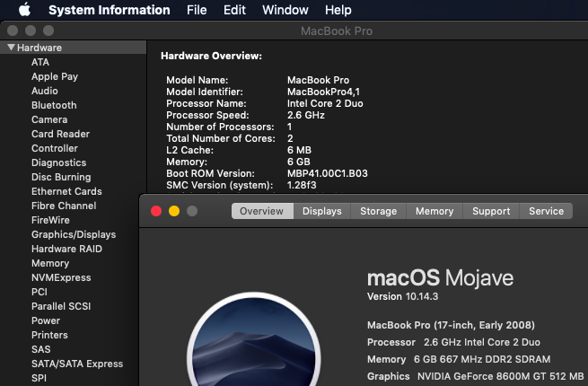This screenshot has height=386, width=588.
Task: Switch to the Service tab
Action: [x=547, y=211]
